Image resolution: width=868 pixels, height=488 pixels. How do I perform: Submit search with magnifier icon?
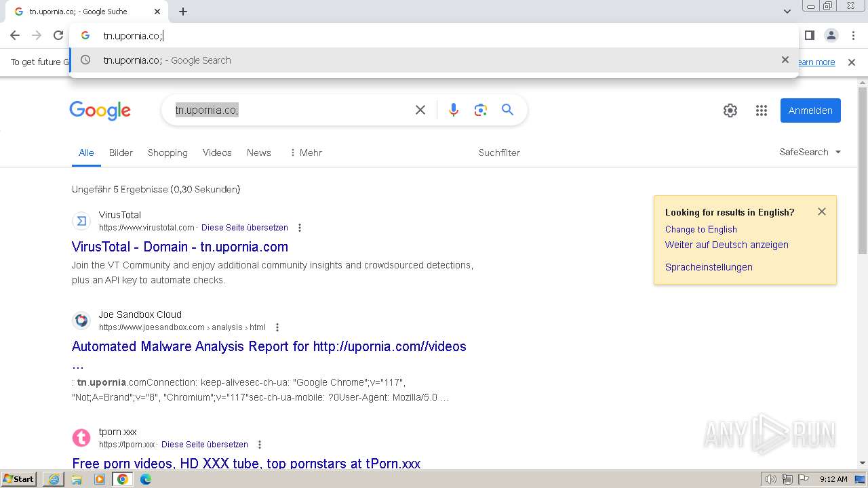tap(507, 110)
